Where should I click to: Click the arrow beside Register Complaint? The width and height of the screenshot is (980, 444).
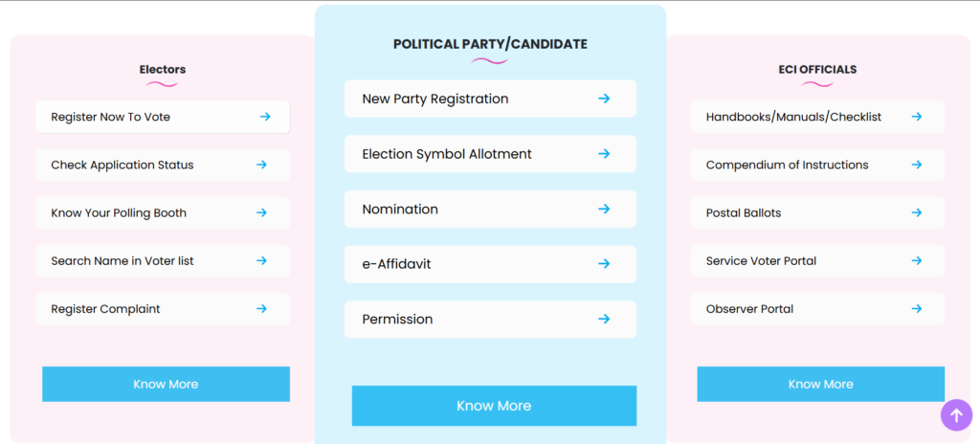click(262, 309)
